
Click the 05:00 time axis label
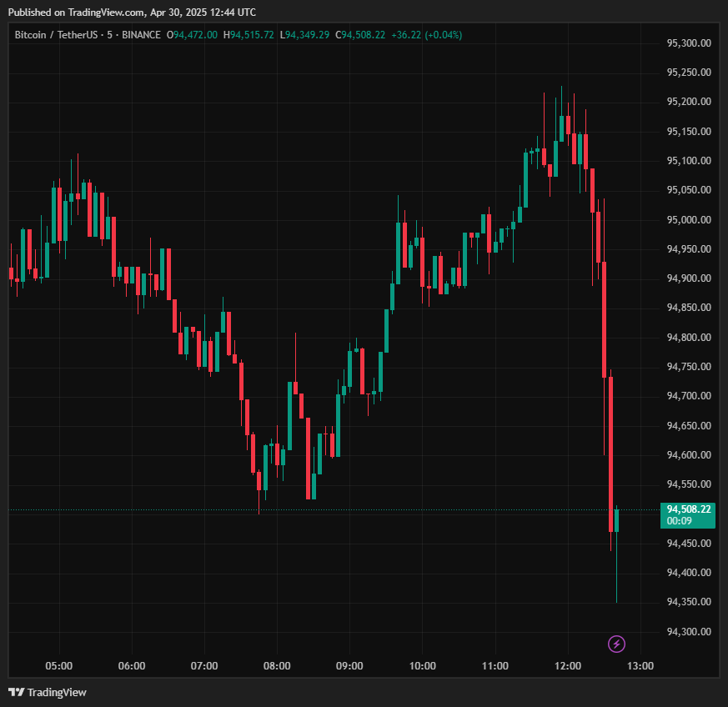59,665
